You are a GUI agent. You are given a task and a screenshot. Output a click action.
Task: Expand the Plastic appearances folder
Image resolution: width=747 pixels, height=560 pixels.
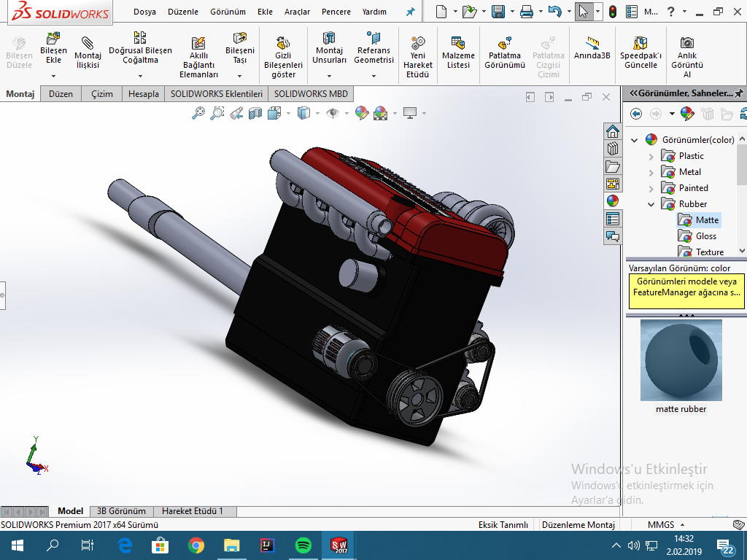pyautogui.click(x=651, y=156)
